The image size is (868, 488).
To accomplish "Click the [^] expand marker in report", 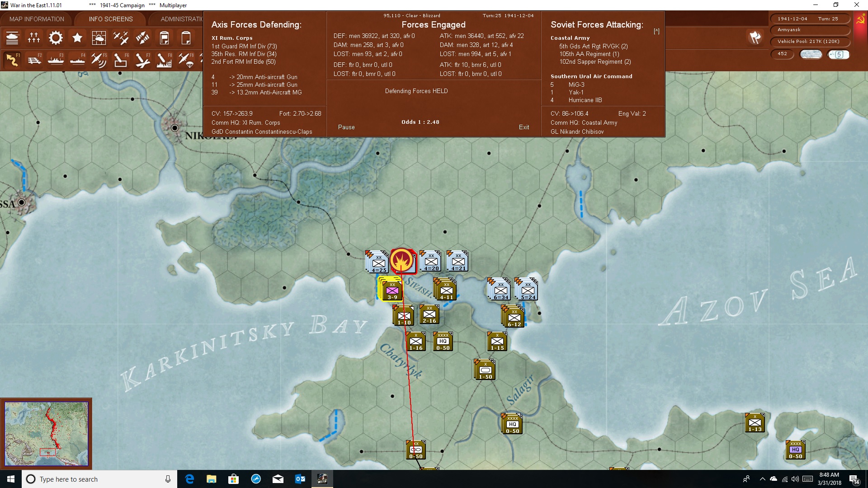I will coord(656,31).
